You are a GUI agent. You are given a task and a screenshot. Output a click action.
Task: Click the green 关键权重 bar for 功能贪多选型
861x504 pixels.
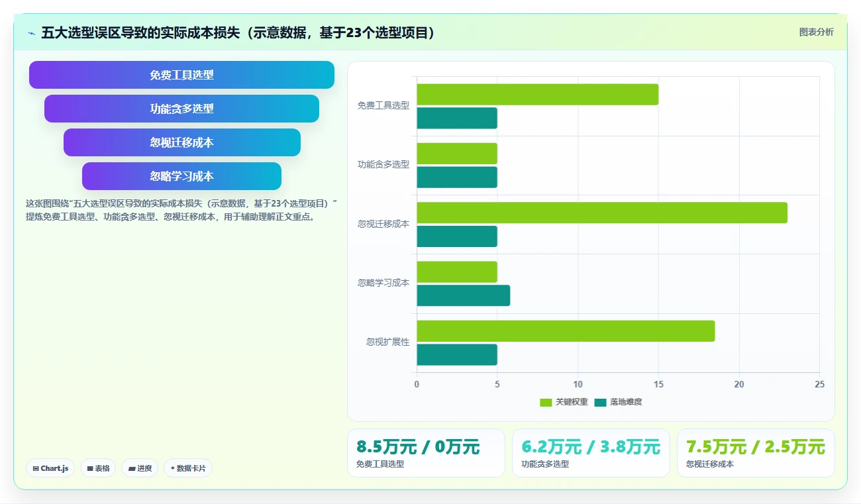456,154
